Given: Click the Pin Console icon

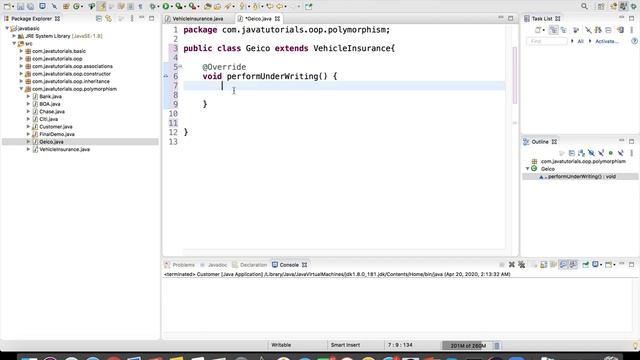Looking at the screenshot, I should pos(585,264).
